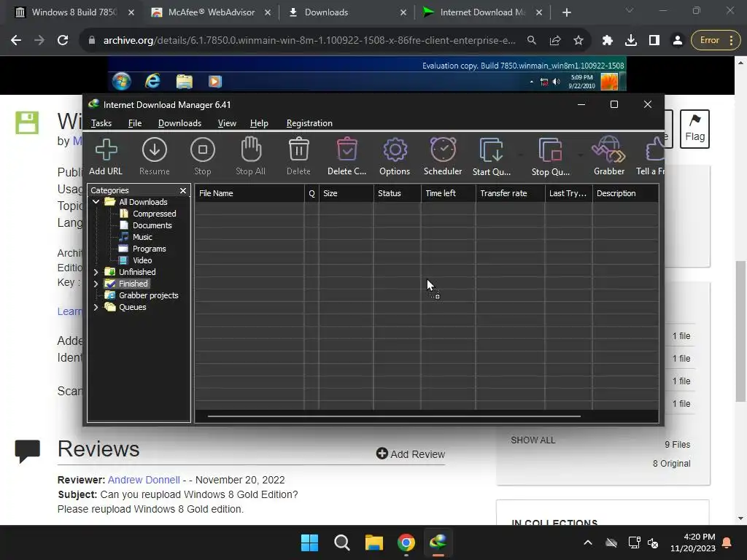Click the Q column header

point(311,193)
